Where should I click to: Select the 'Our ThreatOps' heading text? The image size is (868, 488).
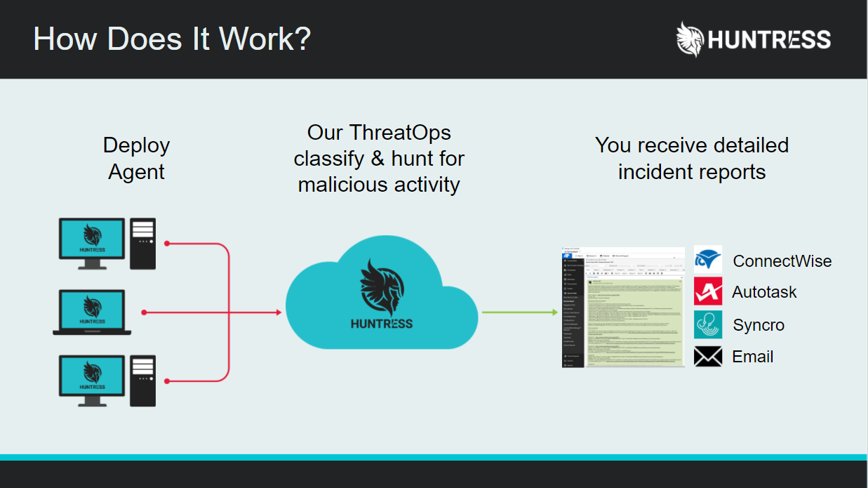379,132
